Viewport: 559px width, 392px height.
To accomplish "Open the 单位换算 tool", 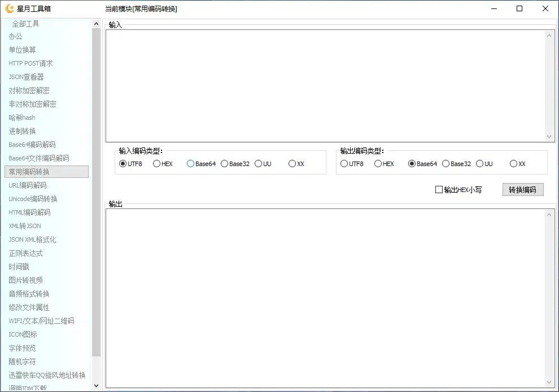I will click(22, 50).
